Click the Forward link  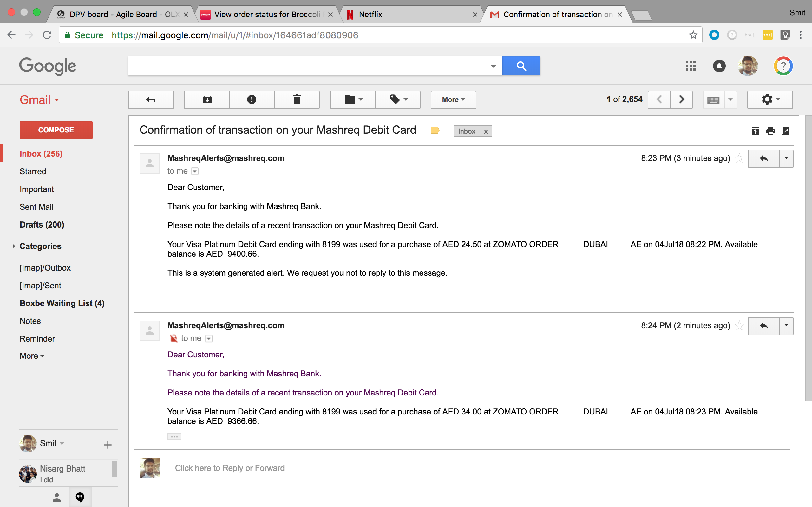click(269, 468)
